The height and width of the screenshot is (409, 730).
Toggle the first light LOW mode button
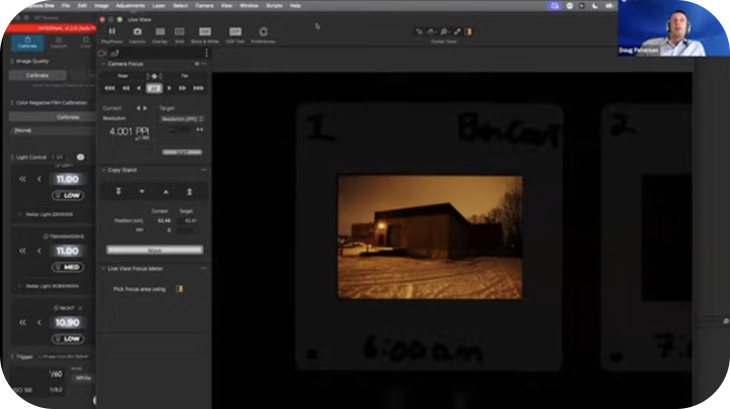click(68, 195)
